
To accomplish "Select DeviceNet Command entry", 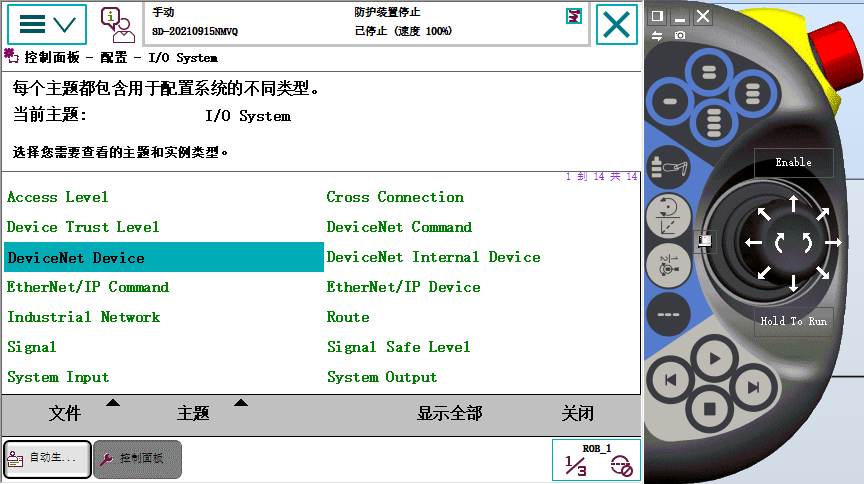I will pos(399,227).
